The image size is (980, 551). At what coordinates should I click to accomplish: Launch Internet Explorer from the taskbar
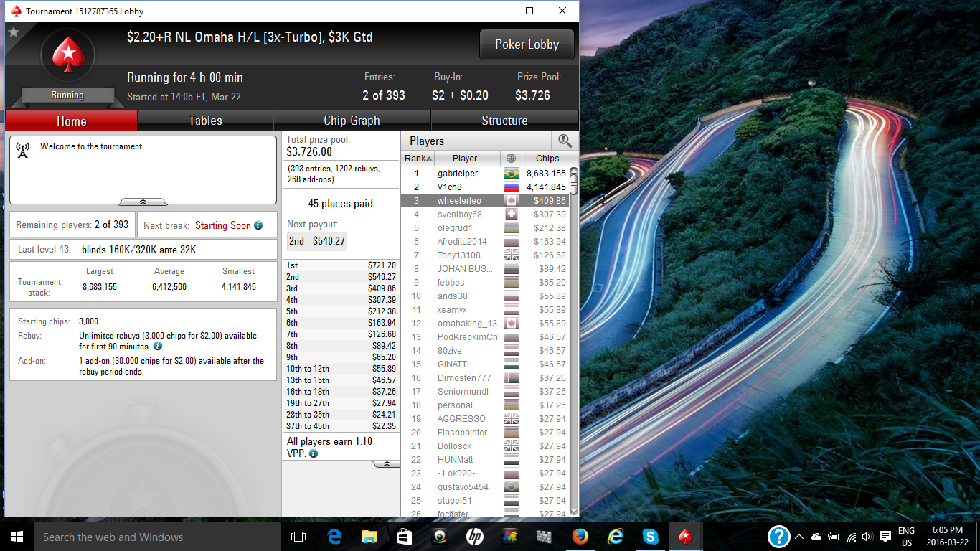615,537
